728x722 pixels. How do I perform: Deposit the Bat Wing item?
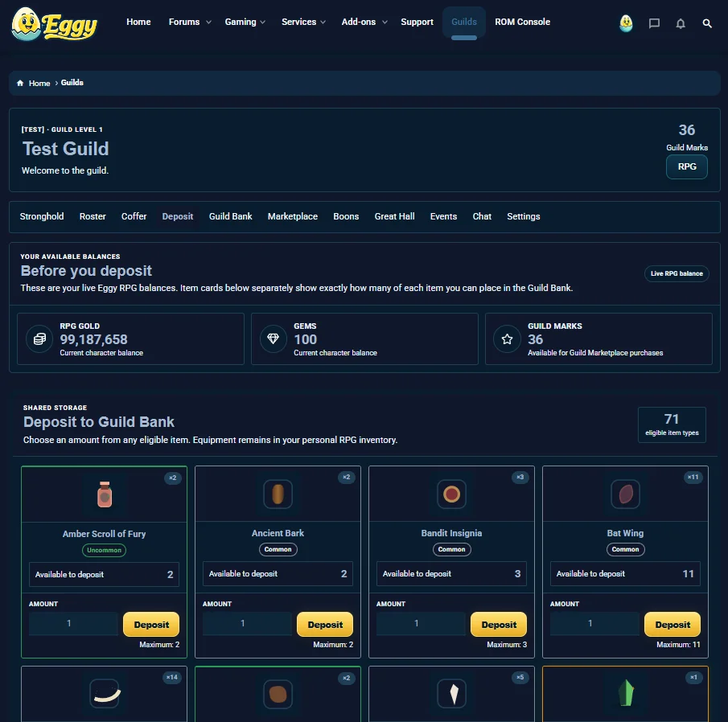(x=672, y=625)
